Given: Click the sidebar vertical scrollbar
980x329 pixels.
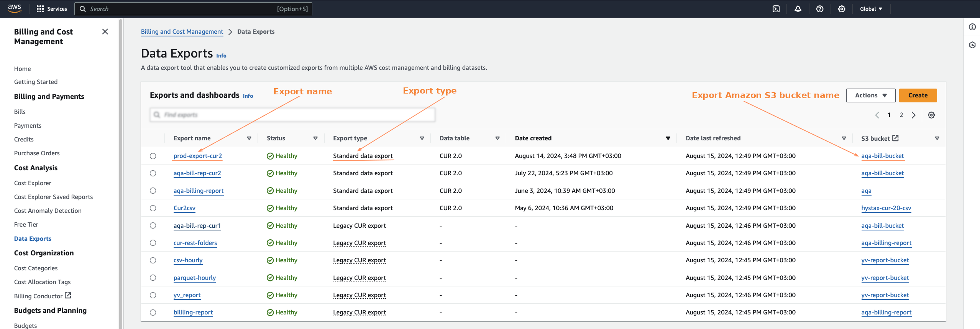Looking at the screenshot, I should tap(121, 173).
